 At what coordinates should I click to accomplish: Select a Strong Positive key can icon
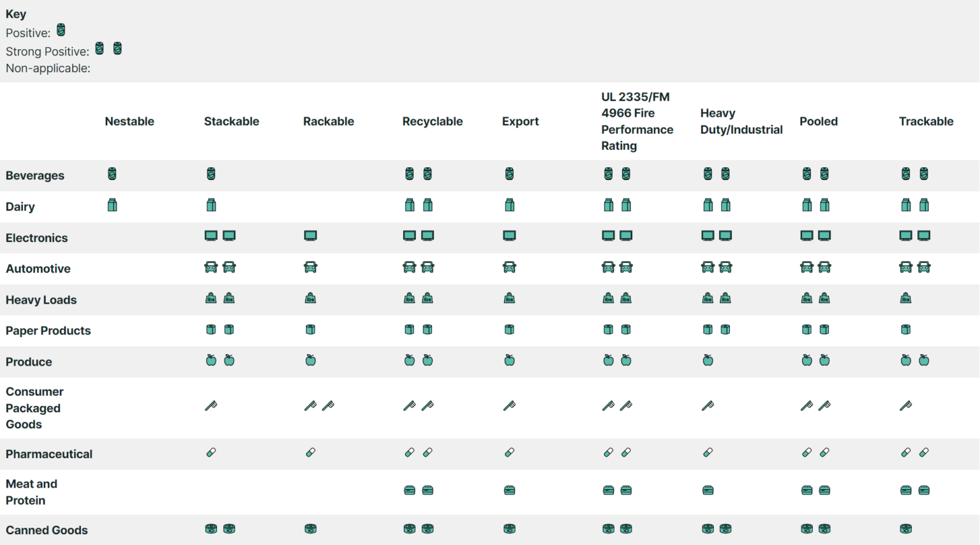100,48
